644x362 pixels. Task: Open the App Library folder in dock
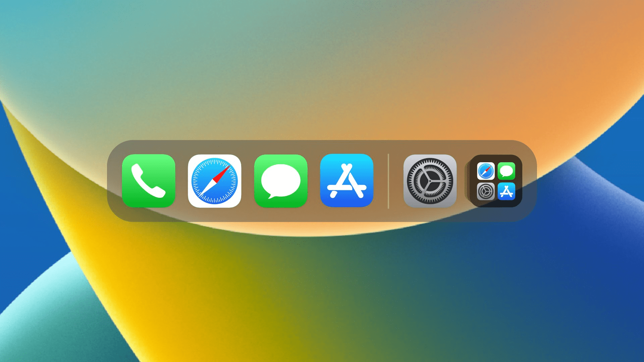click(496, 181)
